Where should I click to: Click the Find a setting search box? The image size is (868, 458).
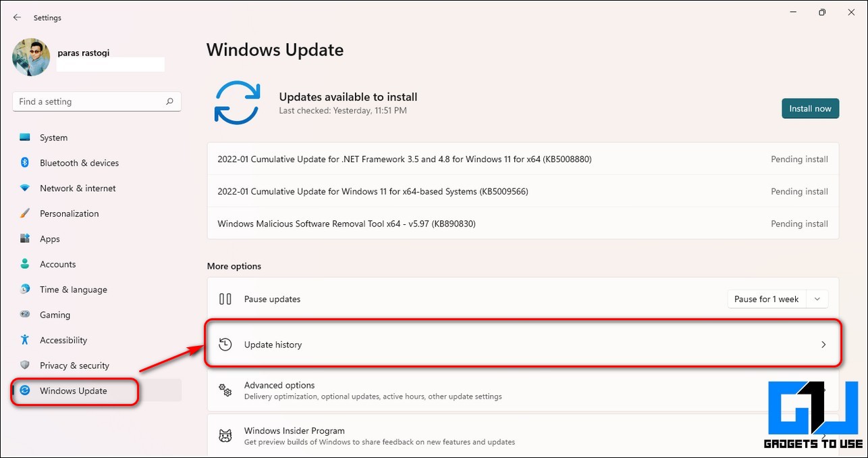88,102
